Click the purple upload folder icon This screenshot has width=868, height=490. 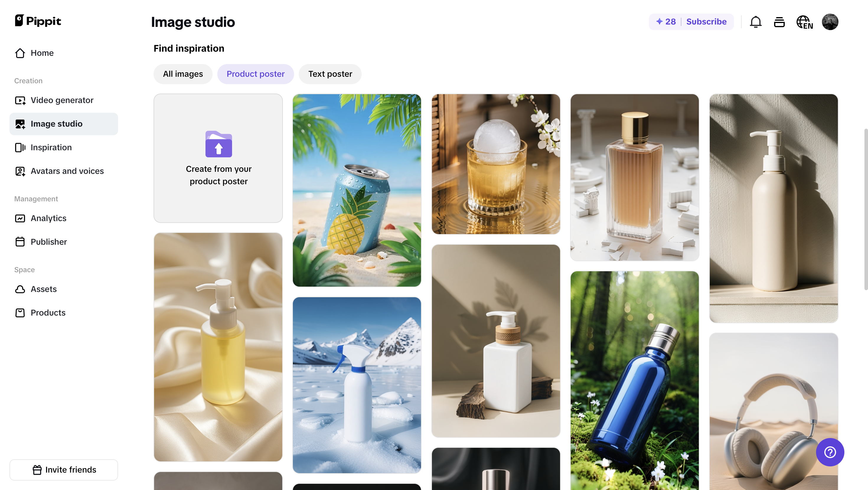tap(218, 144)
